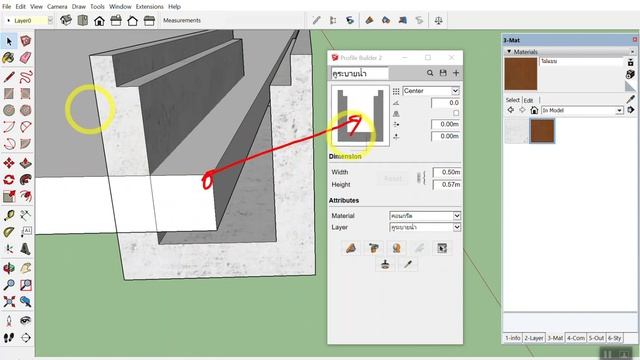
Task: Click the Sample Paint eyedropper in Materials
Action: [x=631, y=99]
